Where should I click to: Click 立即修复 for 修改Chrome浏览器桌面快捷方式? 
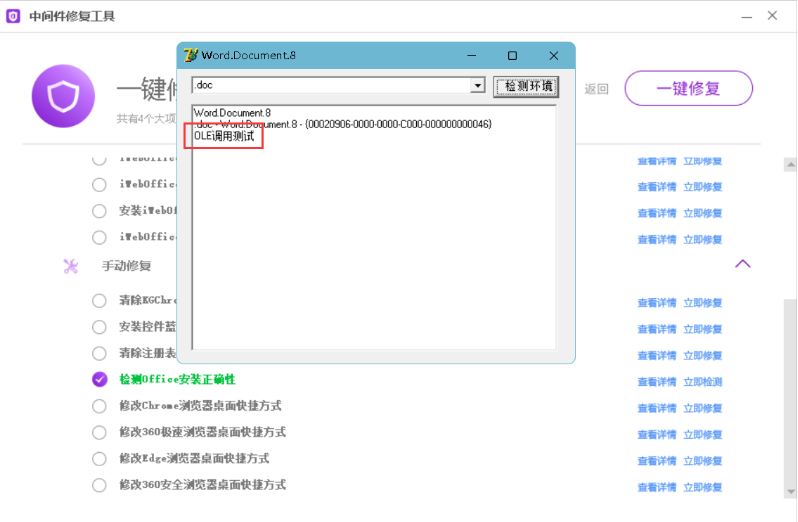coord(702,409)
